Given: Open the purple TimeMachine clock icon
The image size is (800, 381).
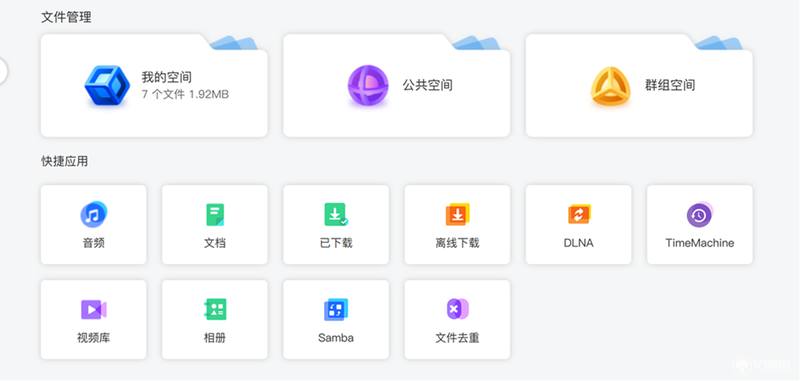Looking at the screenshot, I should [x=699, y=214].
